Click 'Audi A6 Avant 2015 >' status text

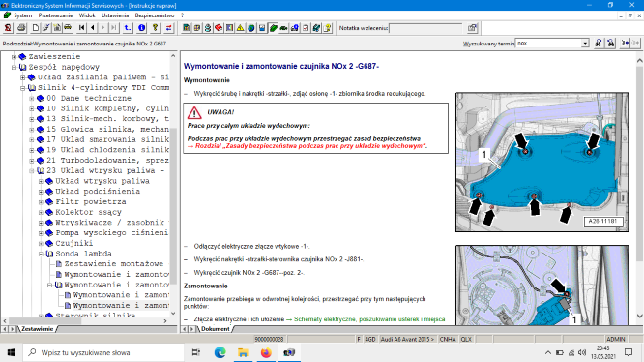(x=407, y=339)
